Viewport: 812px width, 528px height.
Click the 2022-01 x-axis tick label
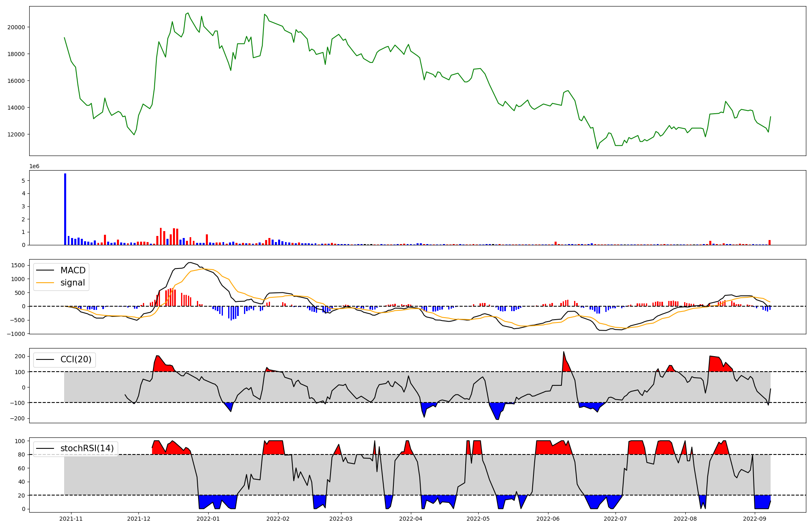click(x=208, y=519)
